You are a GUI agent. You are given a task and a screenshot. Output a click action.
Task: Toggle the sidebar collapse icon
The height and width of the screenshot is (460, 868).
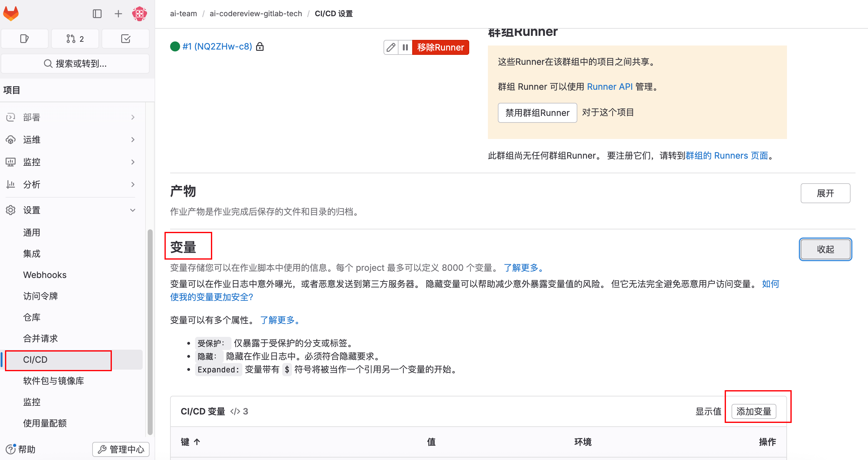(x=97, y=13)
